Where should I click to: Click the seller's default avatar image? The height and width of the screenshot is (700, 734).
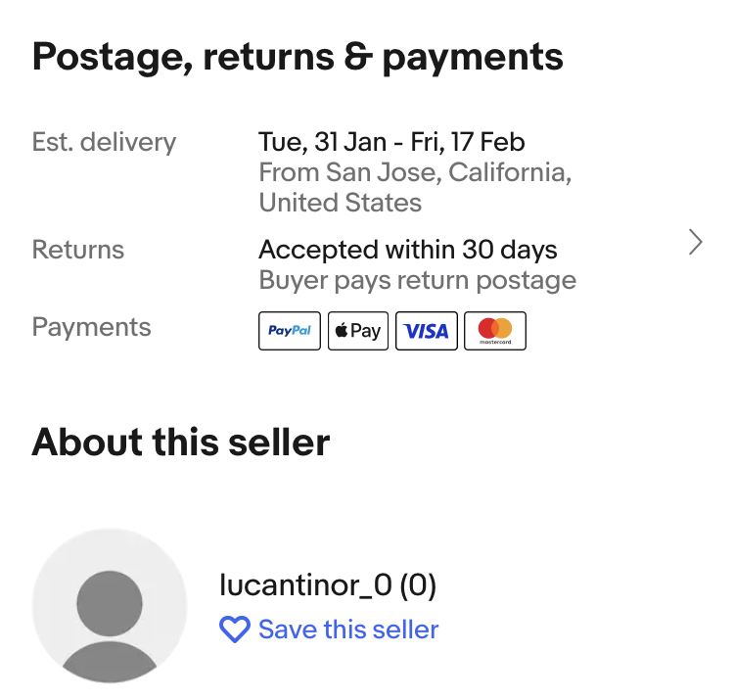110,604
